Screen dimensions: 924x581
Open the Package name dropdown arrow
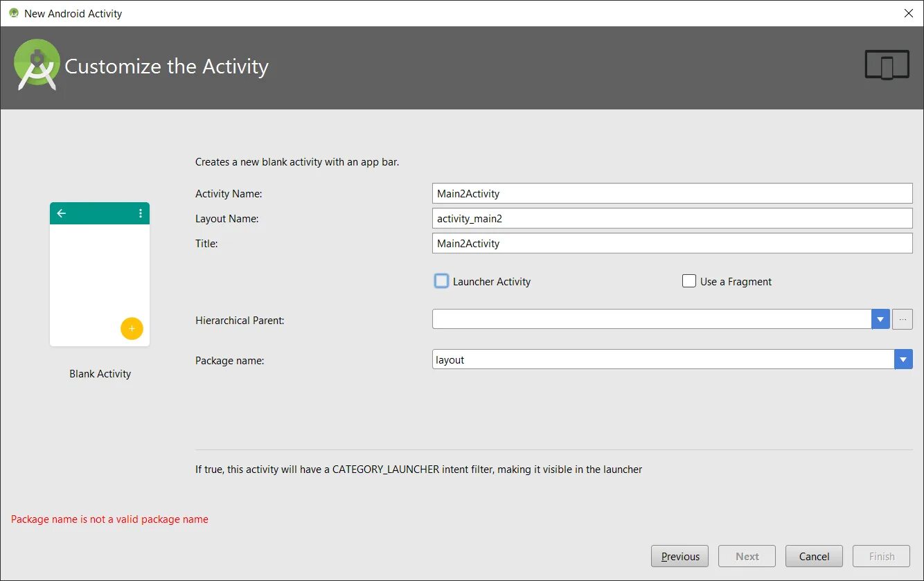pos(903,359)
